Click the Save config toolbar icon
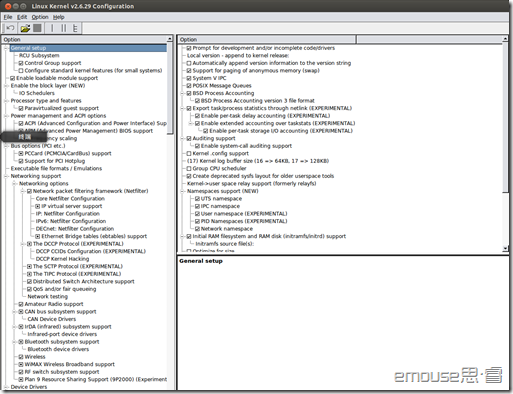Image resolution: width=513 pixels, height=394 pixels. pos(37,28)
